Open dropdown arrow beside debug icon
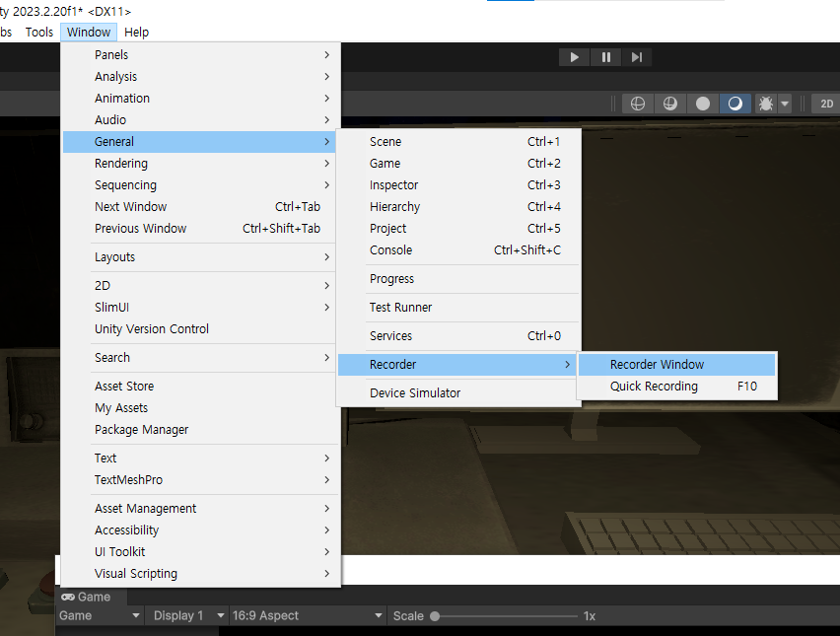 785,104
